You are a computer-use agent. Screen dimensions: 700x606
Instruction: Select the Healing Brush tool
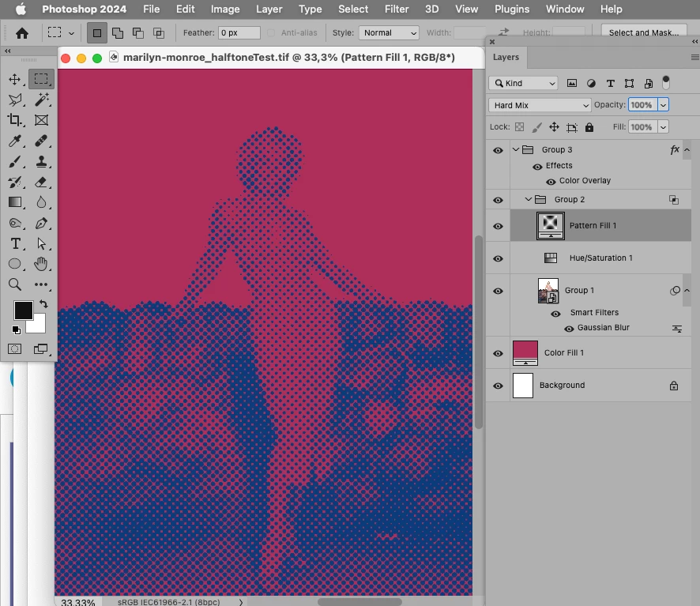(x=42, y=141)
